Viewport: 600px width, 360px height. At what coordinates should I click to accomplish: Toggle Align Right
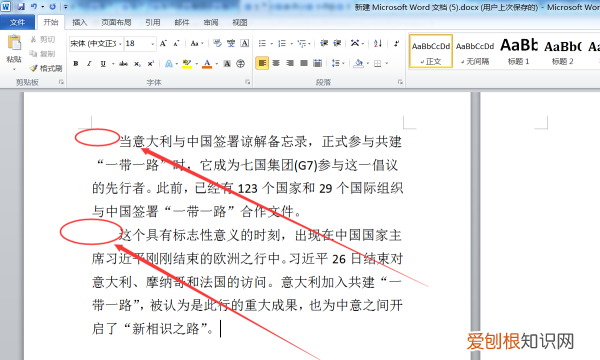[x=290, y=63]
